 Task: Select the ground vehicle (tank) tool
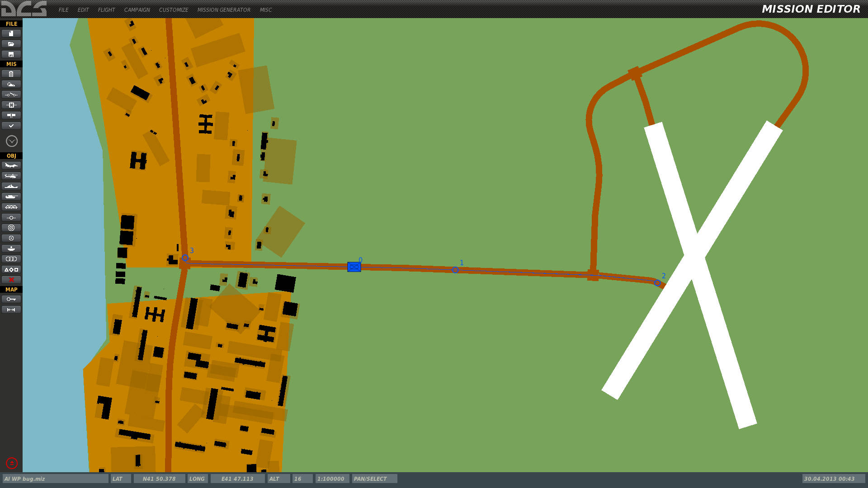click(11, 197)
